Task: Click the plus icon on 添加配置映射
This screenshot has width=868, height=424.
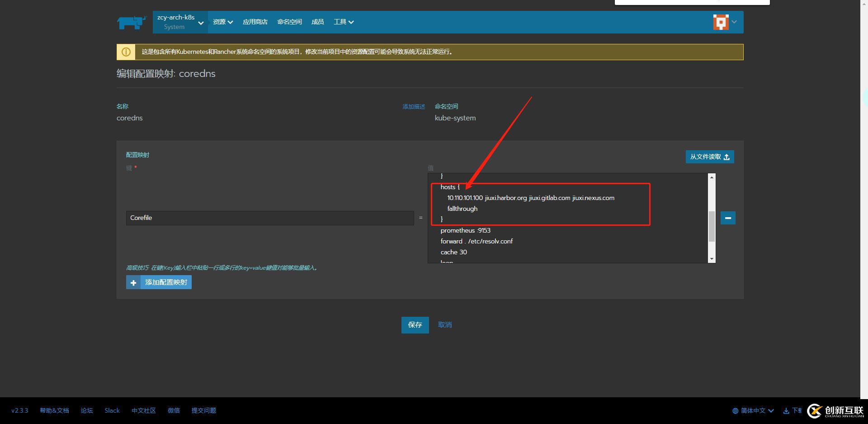Action: click(x=133, y=282)
